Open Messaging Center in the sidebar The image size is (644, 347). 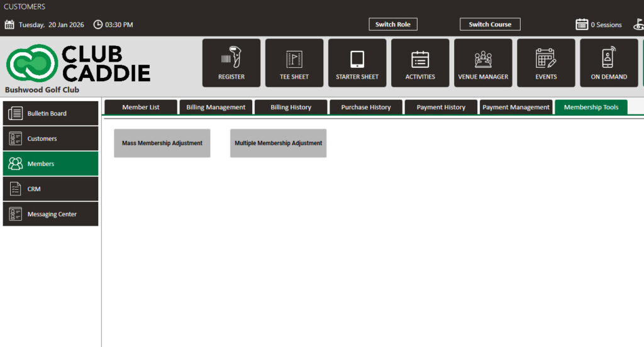point(50,214)
